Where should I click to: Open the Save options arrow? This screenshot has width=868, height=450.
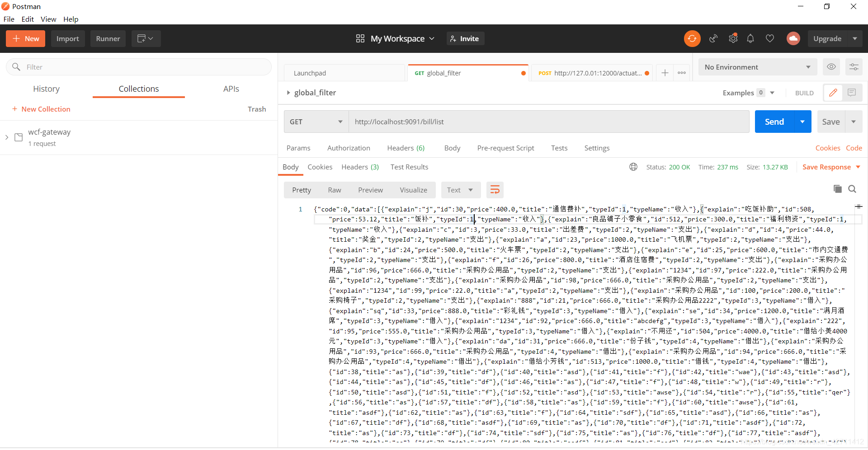pos(854,122)
